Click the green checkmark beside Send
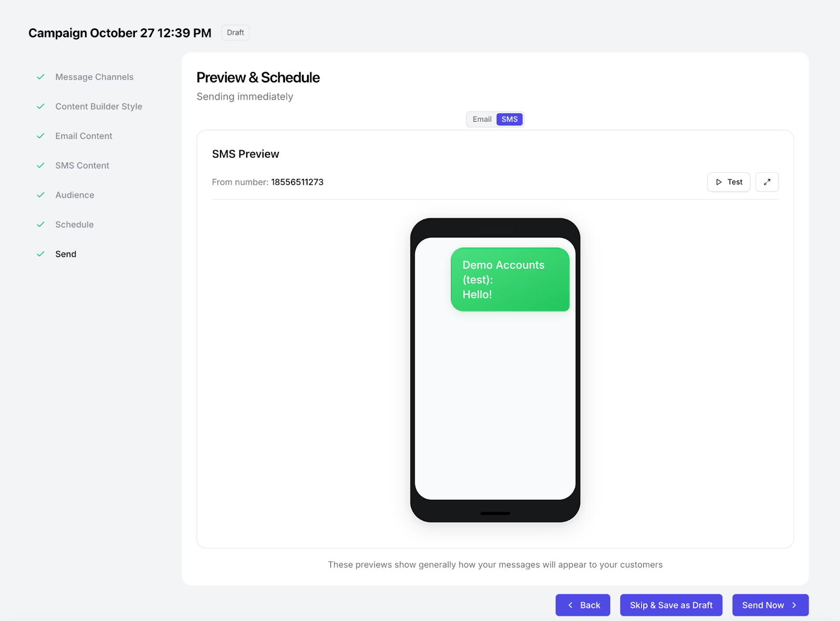The height and width of the screenshot is (621, 840). click(41, 254)
